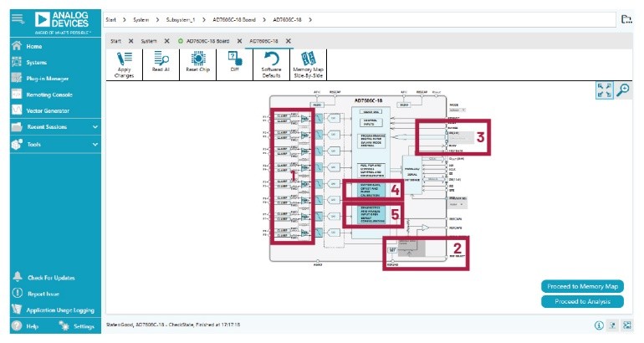Click the Apply Changes toolbar icon
The width and height of the screenshot is (644, 343).
(125, 64)
